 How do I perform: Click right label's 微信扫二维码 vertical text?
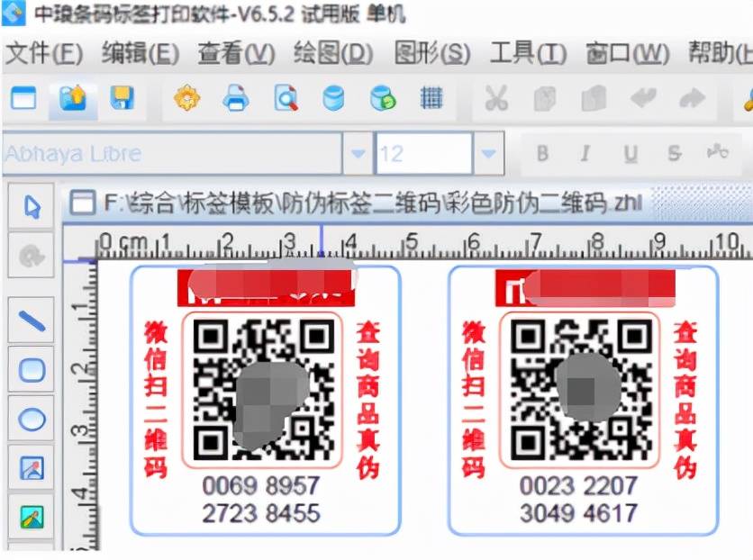click(x=474, y=399)
